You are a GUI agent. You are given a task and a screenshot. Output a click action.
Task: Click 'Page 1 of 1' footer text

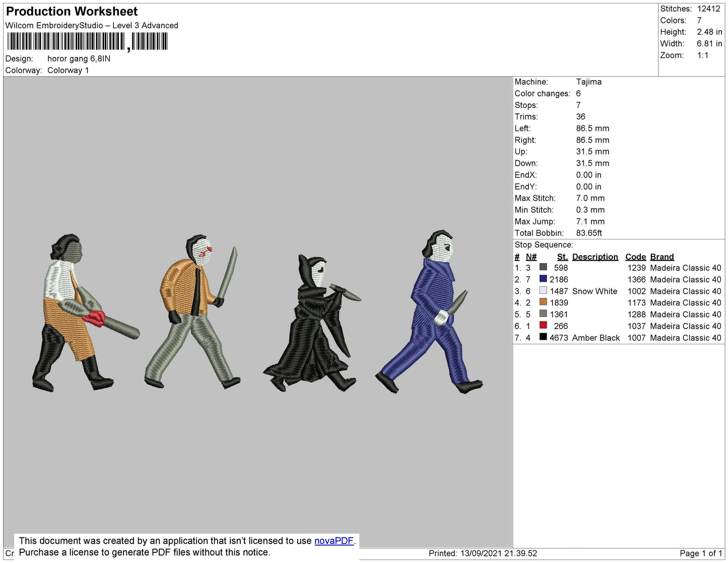coord(701,553)
